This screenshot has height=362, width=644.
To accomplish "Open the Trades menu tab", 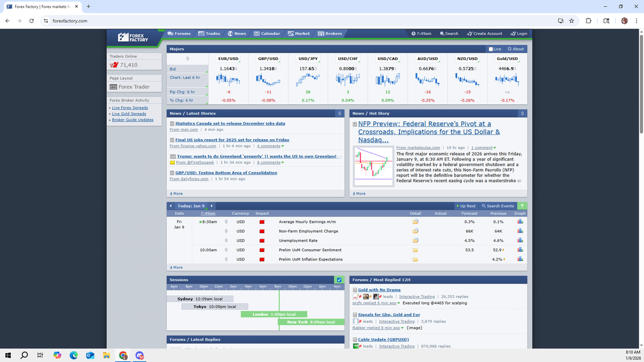I will coord(209,33).
